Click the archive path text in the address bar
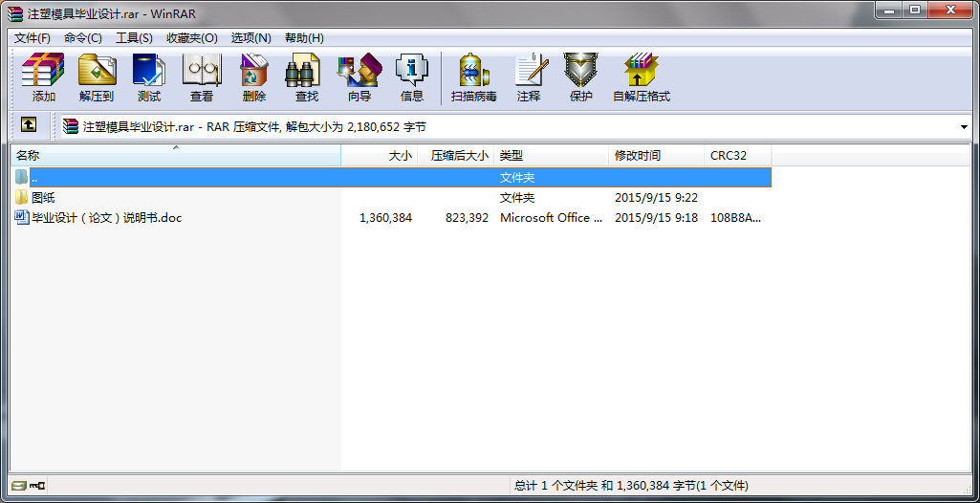 [254, 127]
